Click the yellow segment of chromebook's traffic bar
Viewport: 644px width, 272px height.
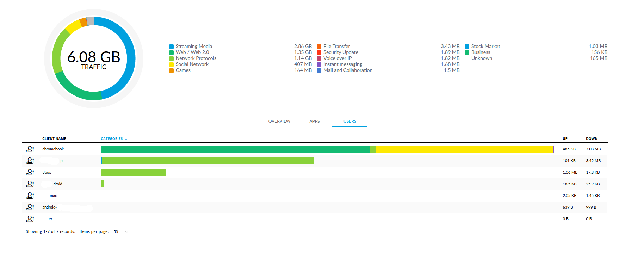point(464,149)
